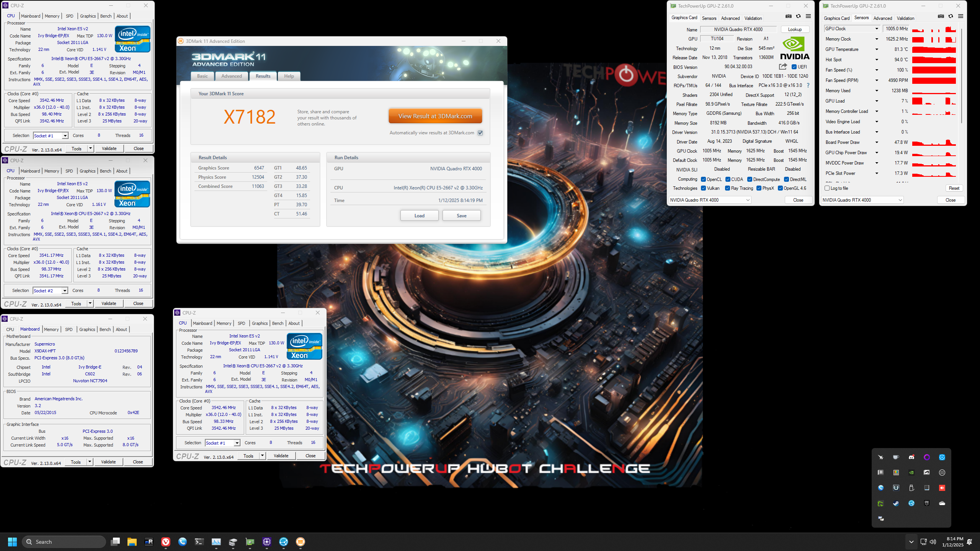Image resolution: width=980 pixels, height=551 pixels.
Task: Switch to Advanced tab in 3DMark 11
Action: click(232, 76)
